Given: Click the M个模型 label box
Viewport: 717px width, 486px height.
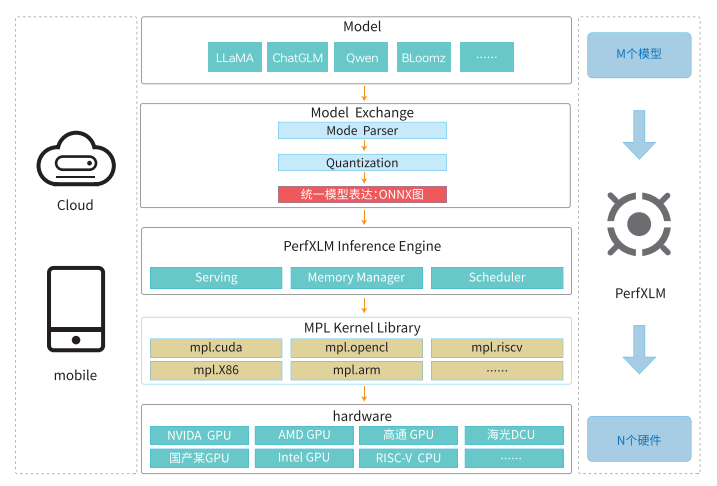Looking at the screenshot, I should coord(640,54).
